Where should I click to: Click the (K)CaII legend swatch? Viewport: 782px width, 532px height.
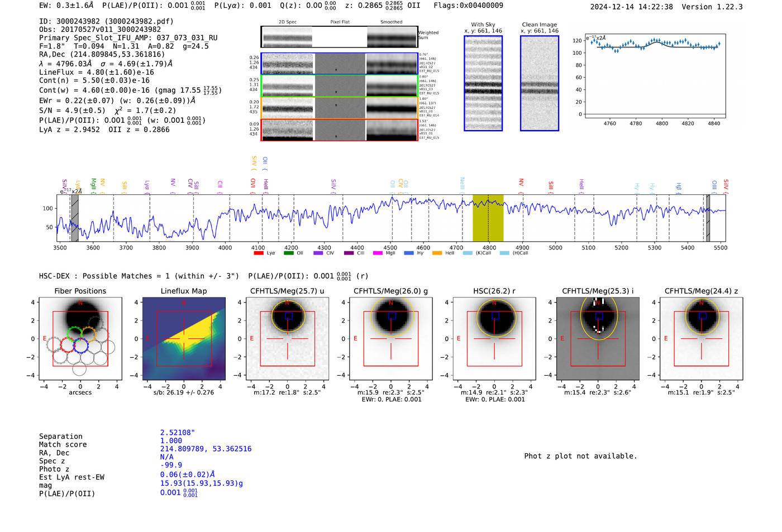[x=468, y=253]
